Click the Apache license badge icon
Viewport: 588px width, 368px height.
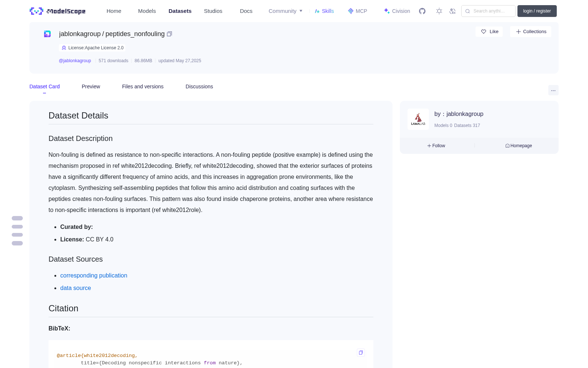64,48
